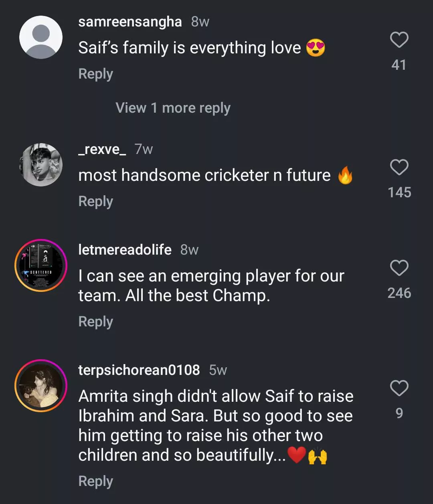The image size is (433, 504).
Task: Open _rexve_ username link
Action: (x=102, y=149)
